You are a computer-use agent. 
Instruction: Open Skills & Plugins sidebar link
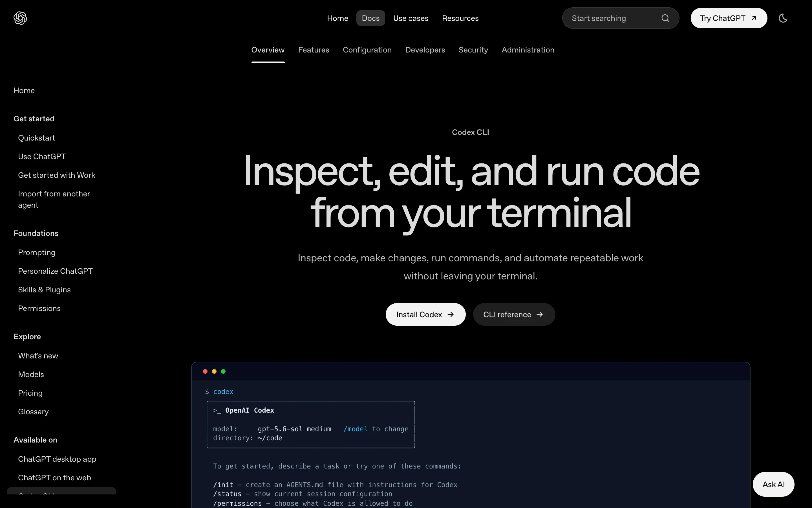point(44,290)
